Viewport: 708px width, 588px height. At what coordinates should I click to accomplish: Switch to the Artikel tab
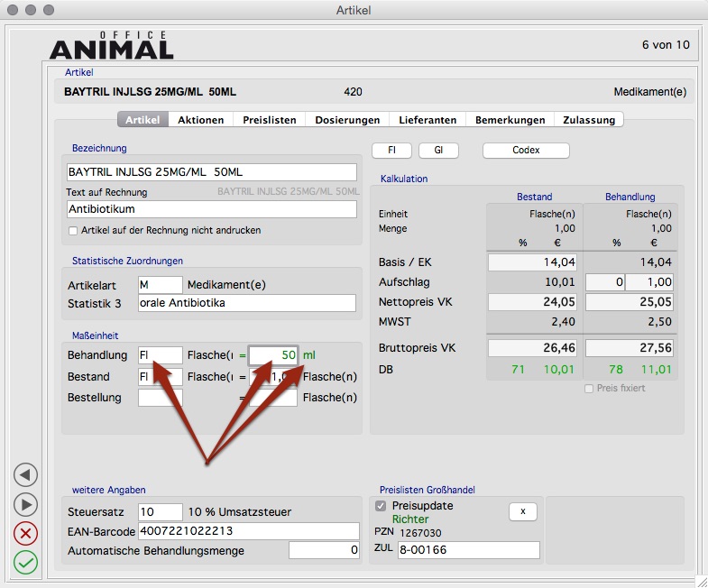(x=143, y=120)
